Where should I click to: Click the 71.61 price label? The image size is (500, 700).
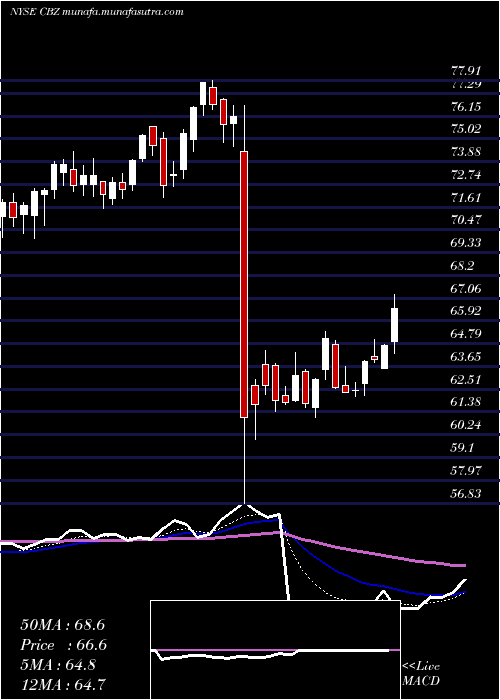pos(466,197)
